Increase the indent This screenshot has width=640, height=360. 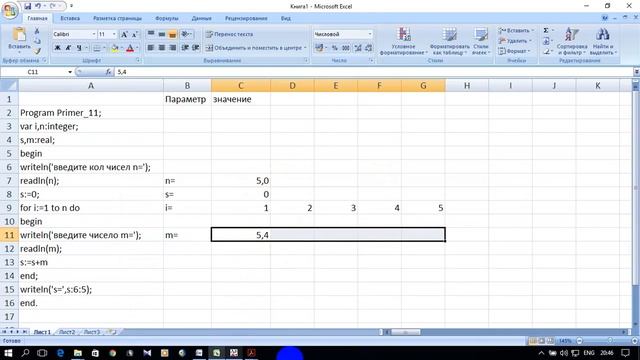coord(196,48)
